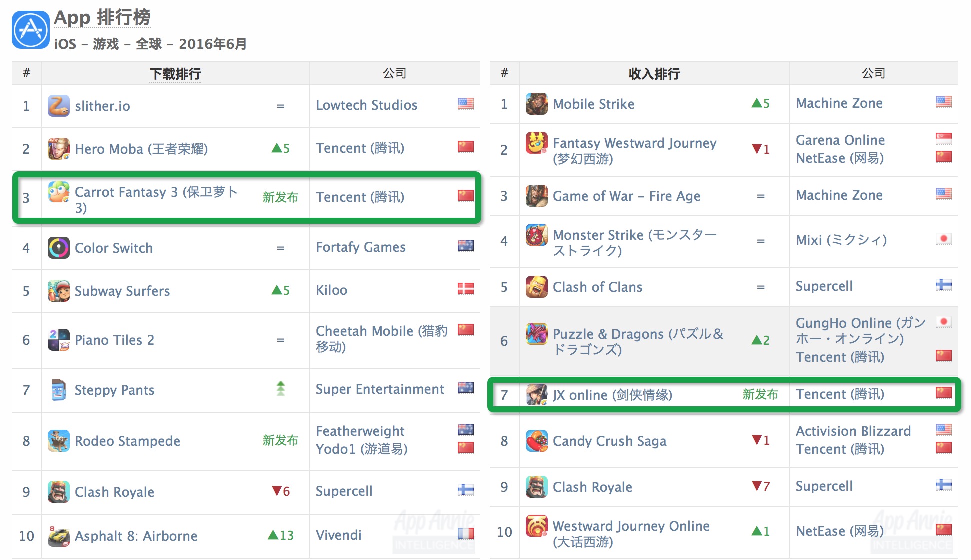The image size is (971, 560).
Task: Click the 新发布 label for Rodeo Stampede
Action: tap(280, 440)
